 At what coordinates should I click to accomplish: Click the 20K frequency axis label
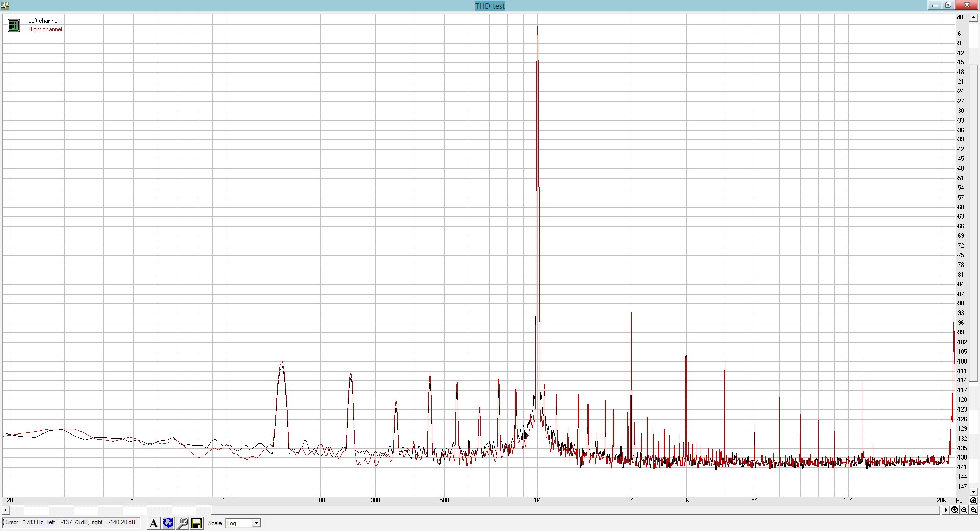point(941,500)
